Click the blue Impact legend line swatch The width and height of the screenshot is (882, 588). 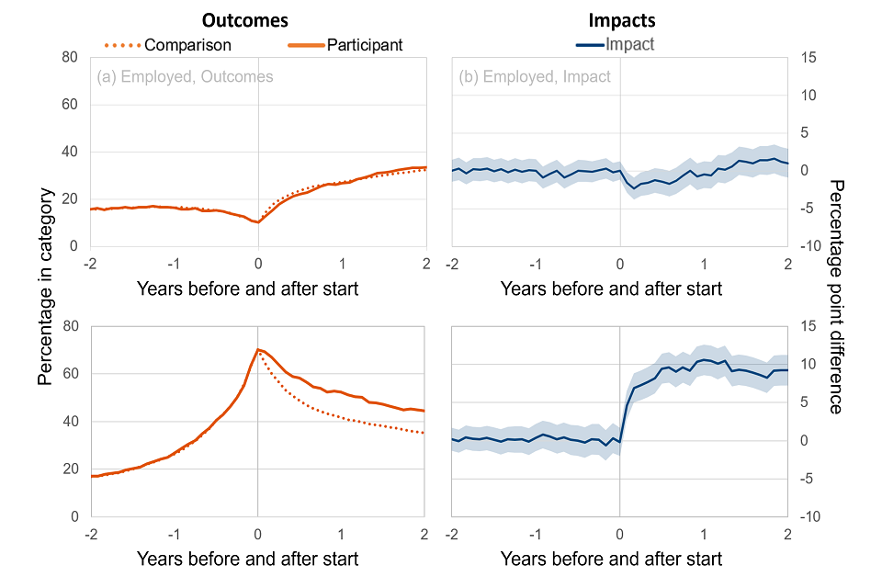tap(589, 43)
